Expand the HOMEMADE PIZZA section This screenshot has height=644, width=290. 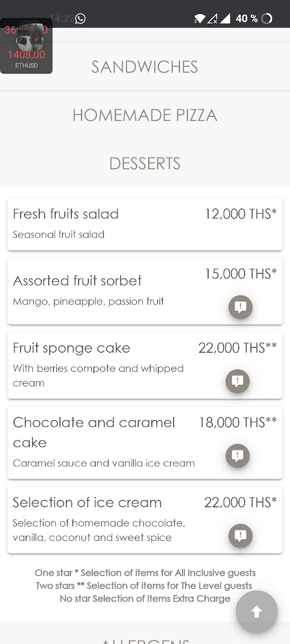click(x=145, y=115)
